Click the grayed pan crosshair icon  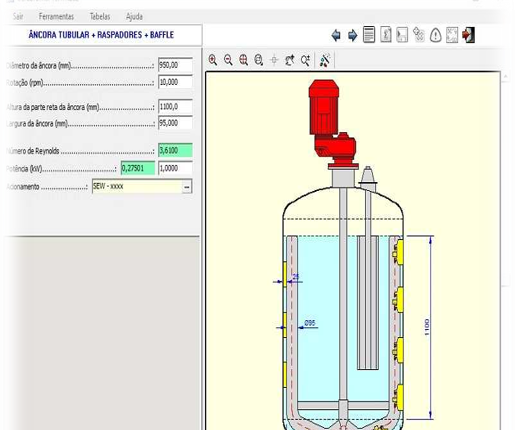click(x=274, y=60)
